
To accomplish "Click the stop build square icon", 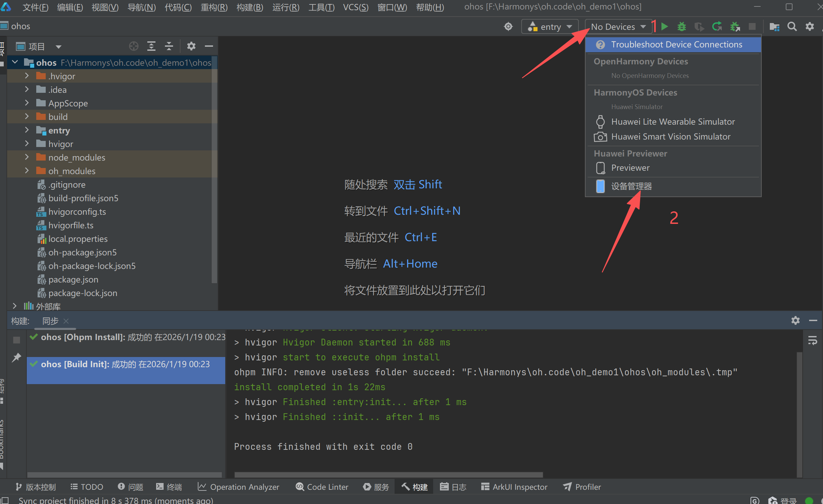I will [16, 340].
